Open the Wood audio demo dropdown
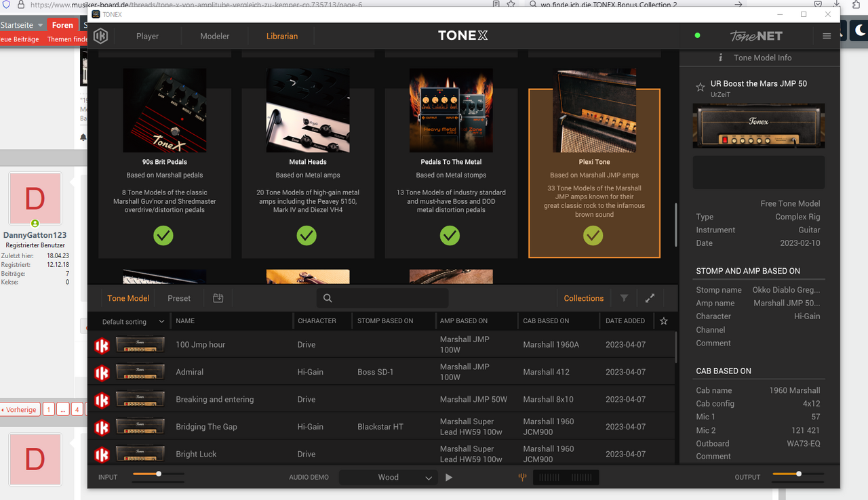The width and height of the screenshot is (868, 500). click(x=387, y=478)
